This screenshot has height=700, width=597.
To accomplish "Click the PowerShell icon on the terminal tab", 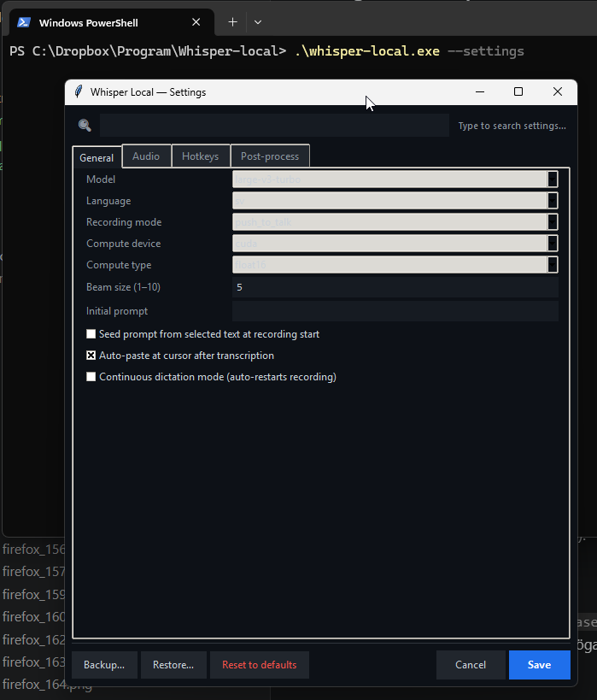I will (x=24, y=22).
